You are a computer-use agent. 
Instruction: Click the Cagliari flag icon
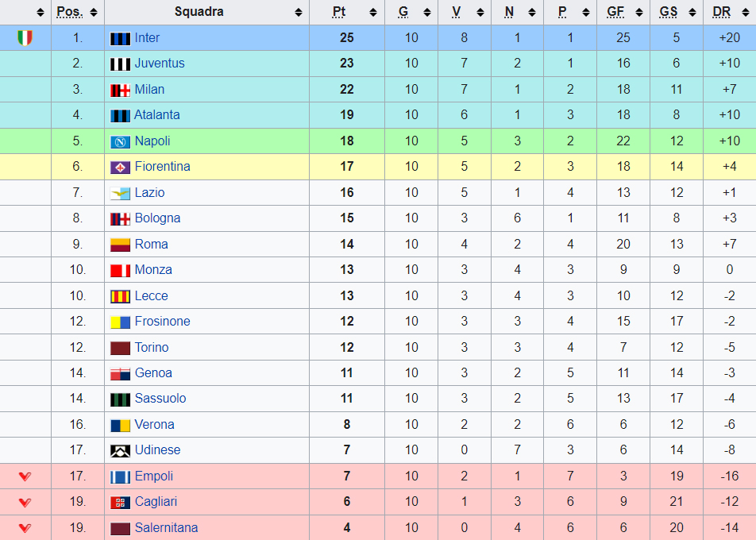(x=120, y=503)
